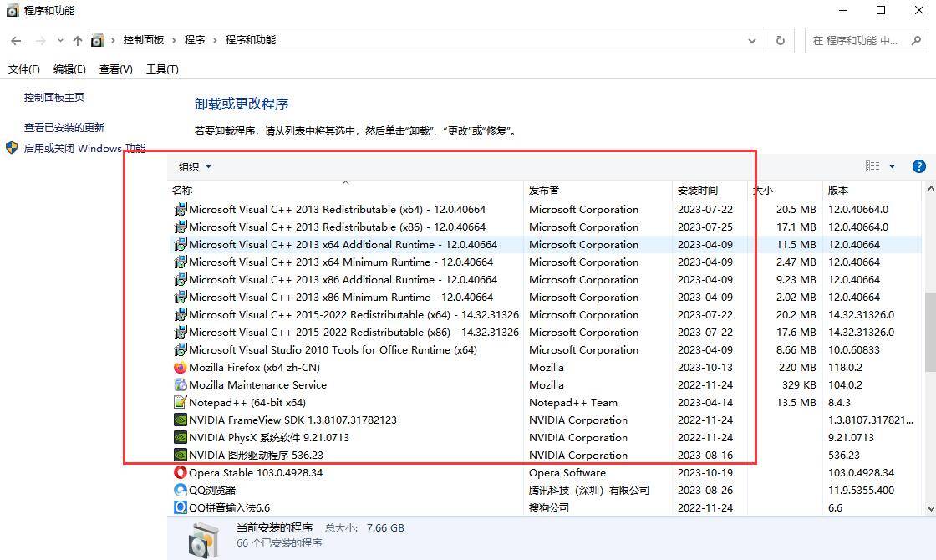Click the view layout icon
Viewport: 936px width, 560px height.
872,166
